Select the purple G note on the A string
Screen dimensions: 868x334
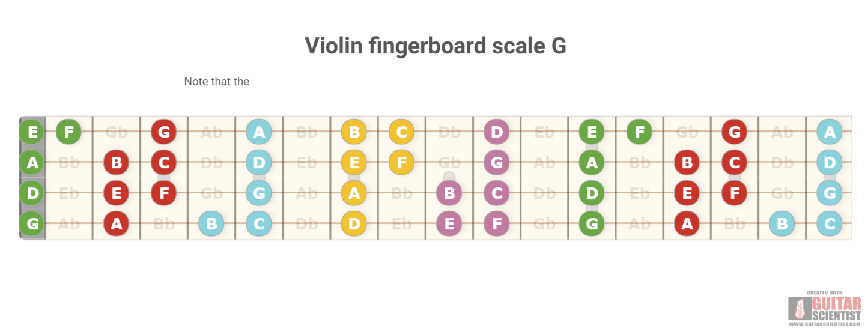point(497,162)
